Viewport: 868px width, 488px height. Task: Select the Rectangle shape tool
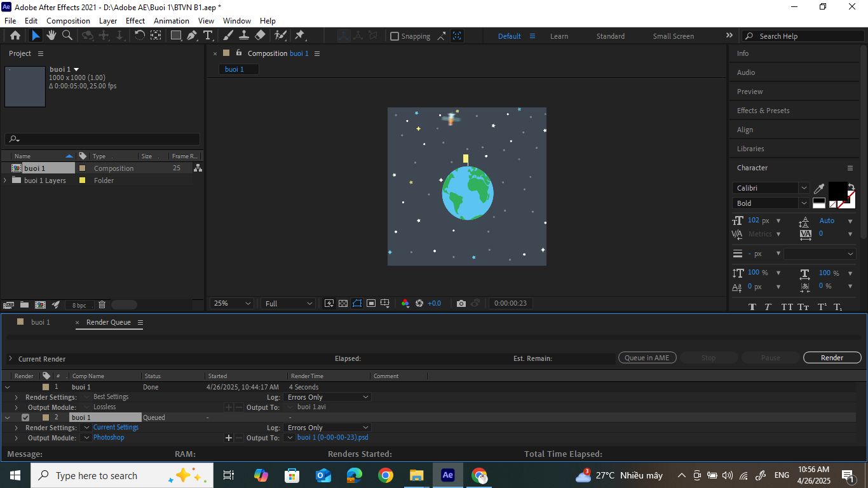[176, 36]
